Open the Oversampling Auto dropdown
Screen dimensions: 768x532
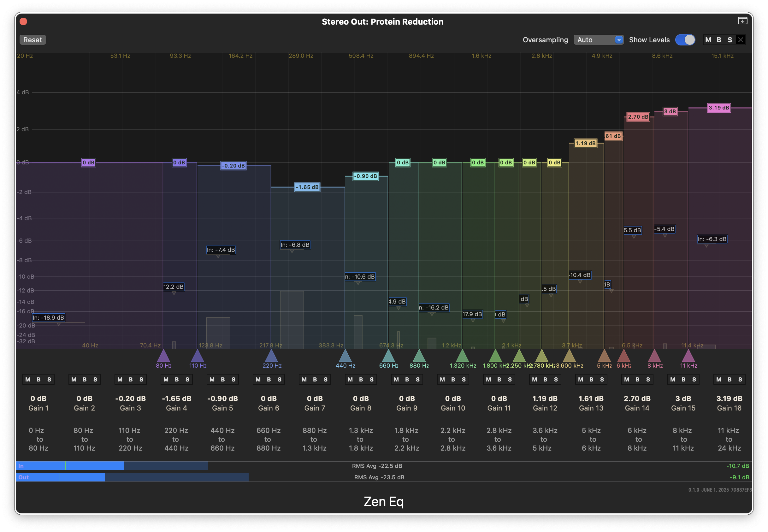(595, 40)
